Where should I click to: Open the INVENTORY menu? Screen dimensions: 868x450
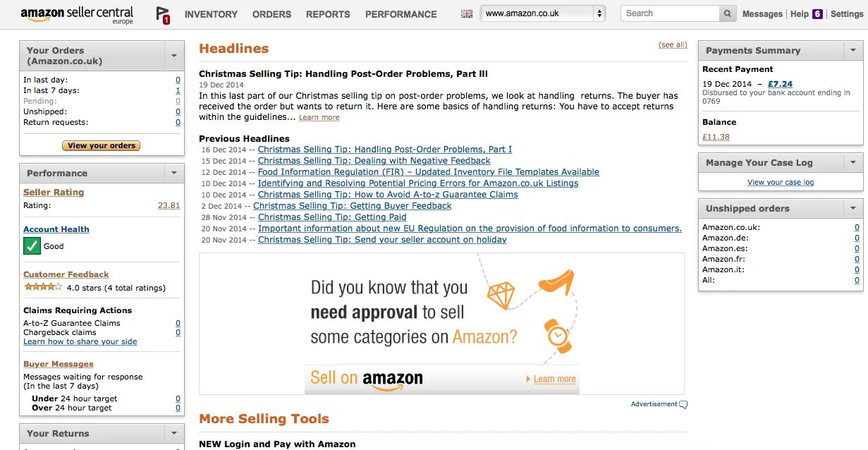211,14
